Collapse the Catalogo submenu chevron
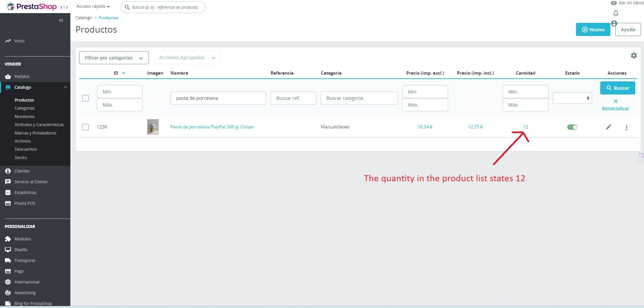Screen dimensions: 644x308 pos(65,87)
